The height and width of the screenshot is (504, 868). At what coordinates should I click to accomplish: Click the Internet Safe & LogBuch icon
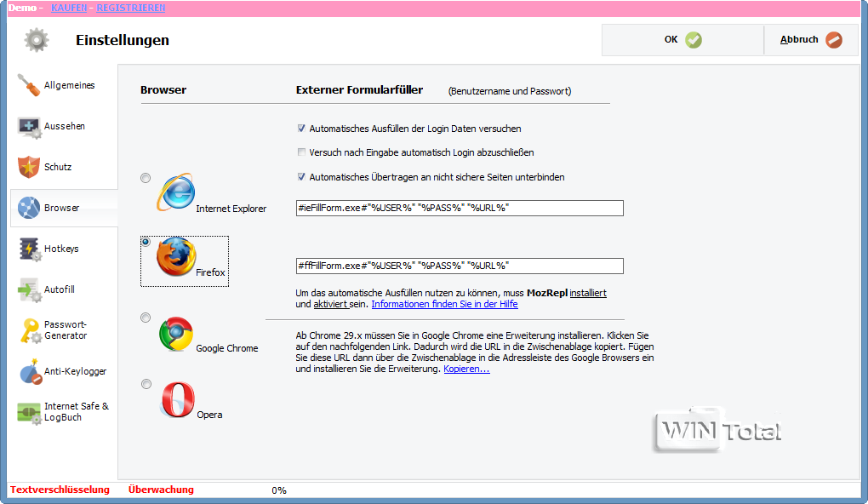(x=29, y=413)
